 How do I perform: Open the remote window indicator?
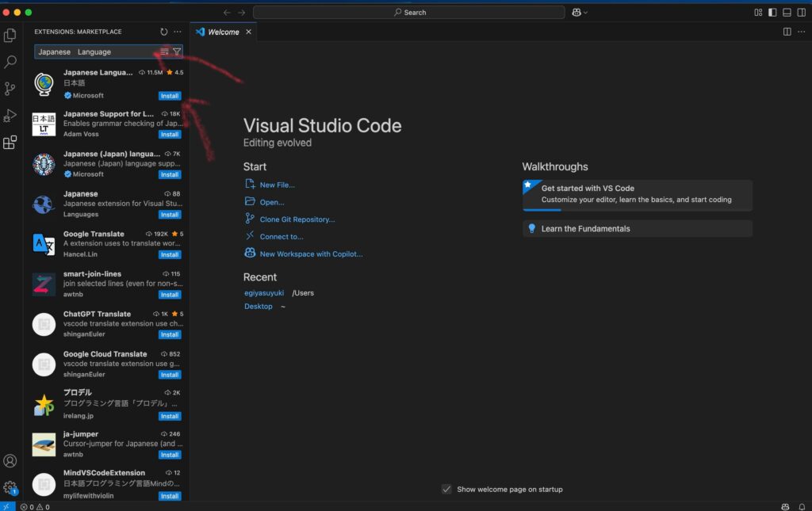point(7,507)
